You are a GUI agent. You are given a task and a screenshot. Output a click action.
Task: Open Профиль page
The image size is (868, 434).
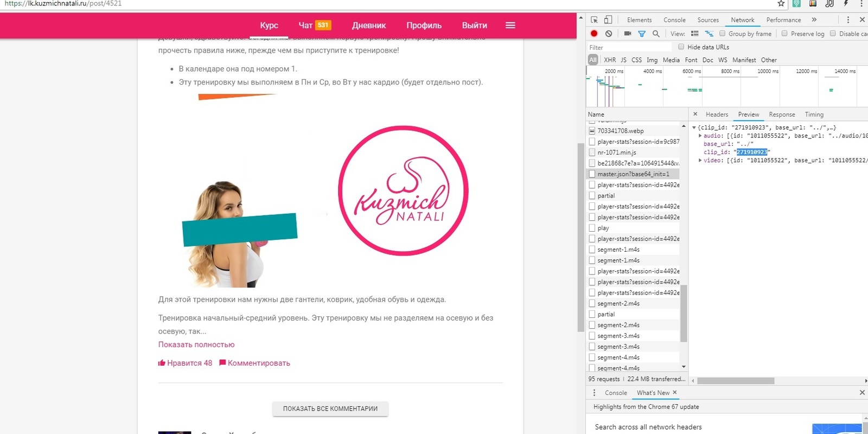424,25
